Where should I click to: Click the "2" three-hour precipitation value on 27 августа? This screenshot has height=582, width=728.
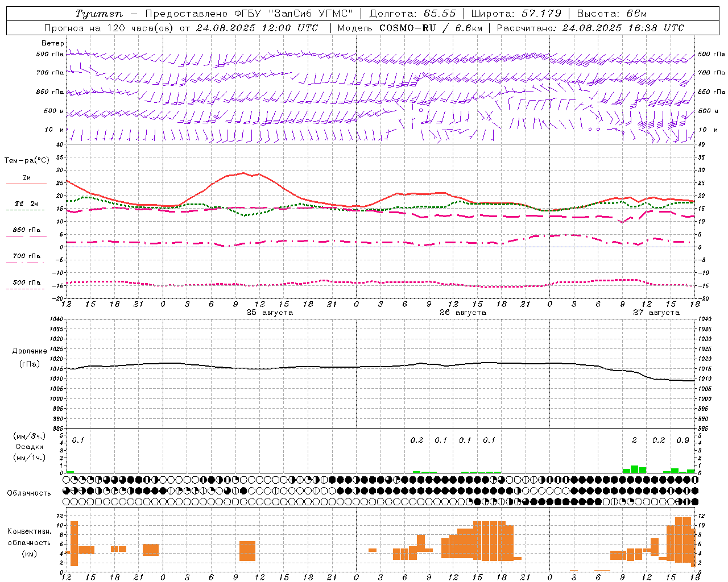click(634, 440)
